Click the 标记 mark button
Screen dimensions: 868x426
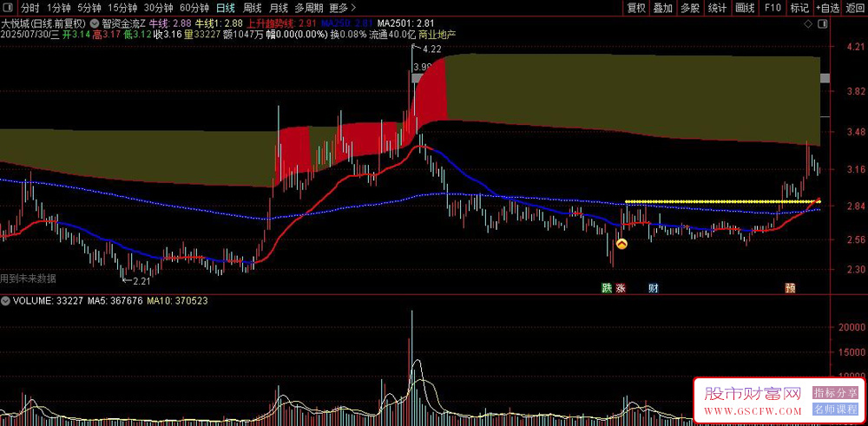click(x=799, y=8)
